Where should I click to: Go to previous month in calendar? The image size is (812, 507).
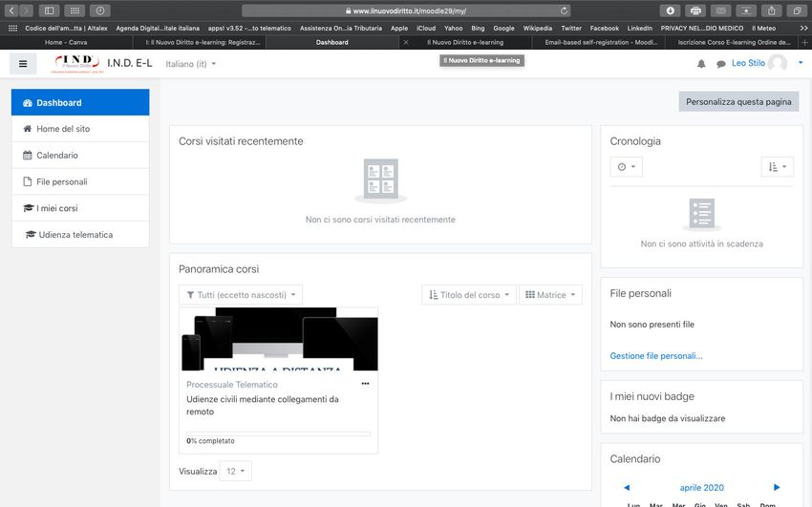[x=627, y=487]
